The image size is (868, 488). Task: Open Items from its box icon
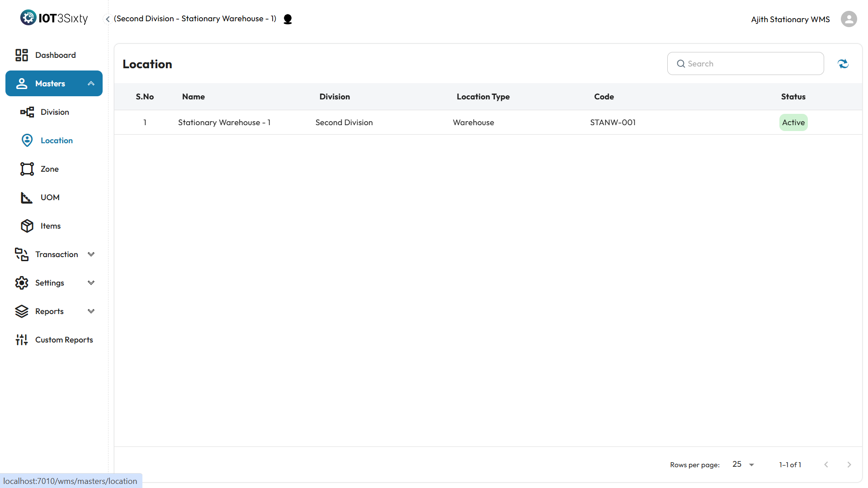coord(27,226)
